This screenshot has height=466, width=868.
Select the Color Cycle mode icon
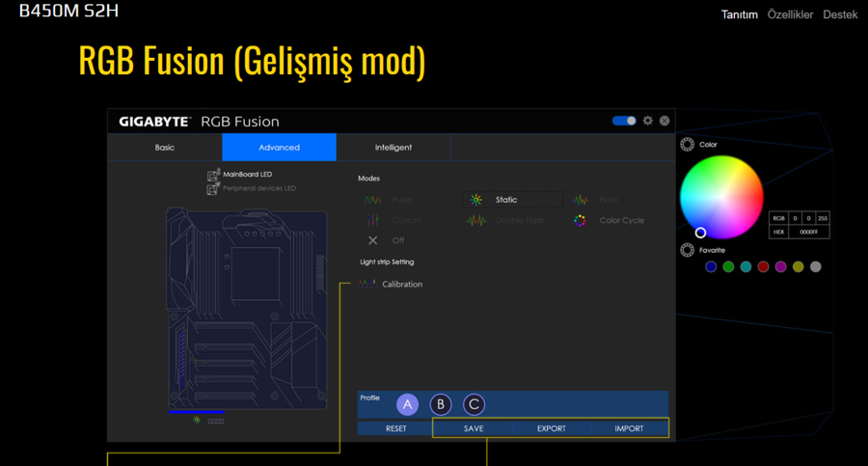pos(580,221)
